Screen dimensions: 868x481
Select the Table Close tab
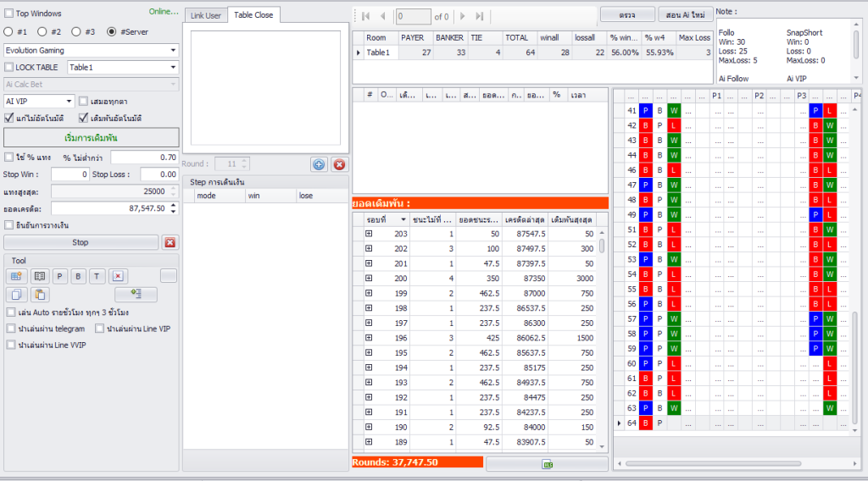tap(253, 15)
